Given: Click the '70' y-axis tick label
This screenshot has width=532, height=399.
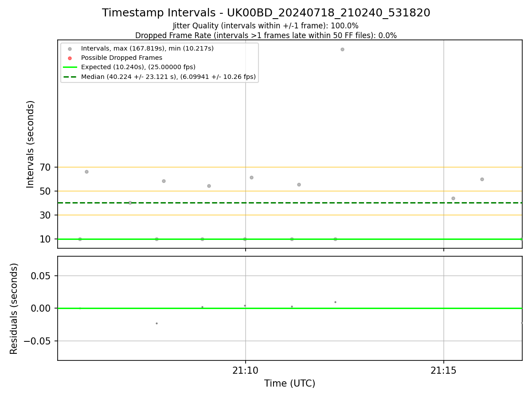Looking at the screenshot, I should (x=46, y=167).
